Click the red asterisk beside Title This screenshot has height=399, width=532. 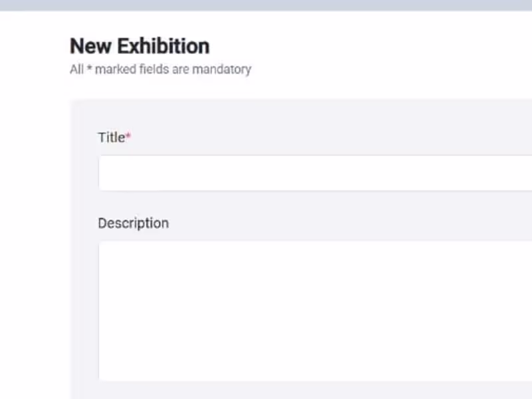(x=129, y=137)
